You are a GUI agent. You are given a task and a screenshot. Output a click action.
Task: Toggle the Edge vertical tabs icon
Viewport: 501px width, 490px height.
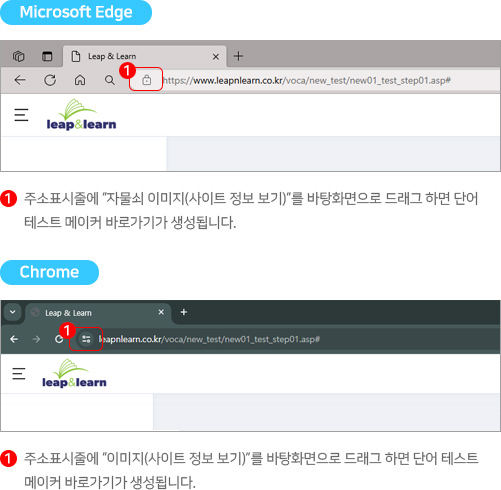[47, 56]
